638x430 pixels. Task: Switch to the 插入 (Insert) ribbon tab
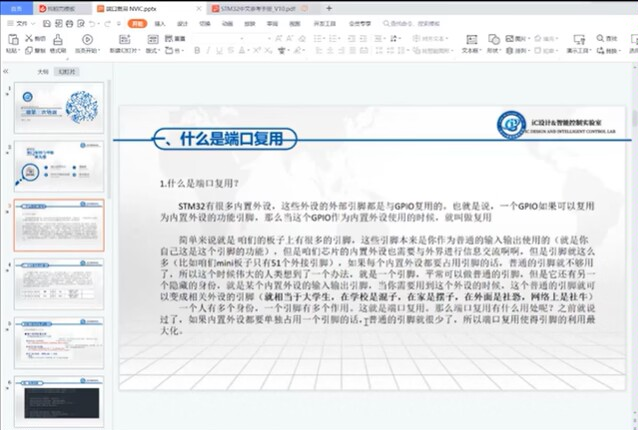[160, 22]
